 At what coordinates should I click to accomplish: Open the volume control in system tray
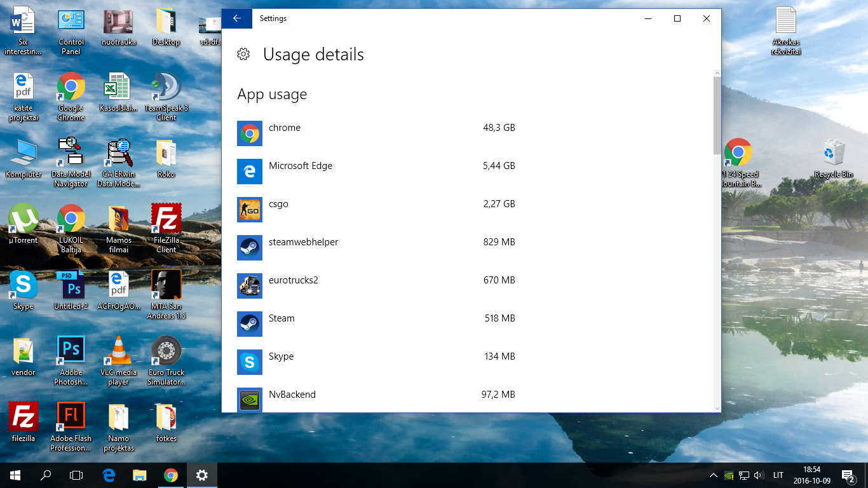tap(759, 475)
